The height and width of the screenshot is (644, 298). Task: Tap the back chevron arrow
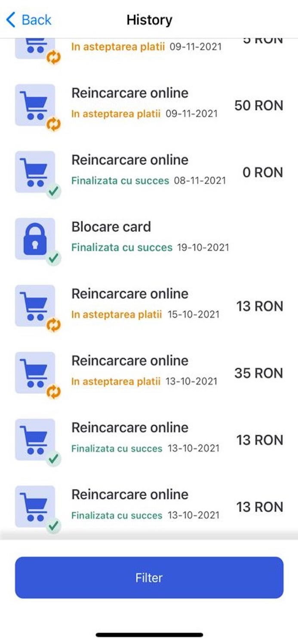point(10,19)
